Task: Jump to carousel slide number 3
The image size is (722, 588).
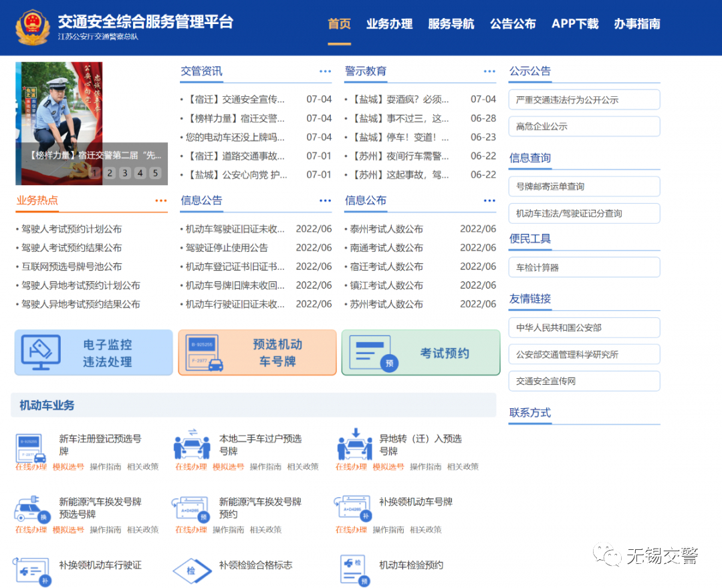Action: [125, 173]
